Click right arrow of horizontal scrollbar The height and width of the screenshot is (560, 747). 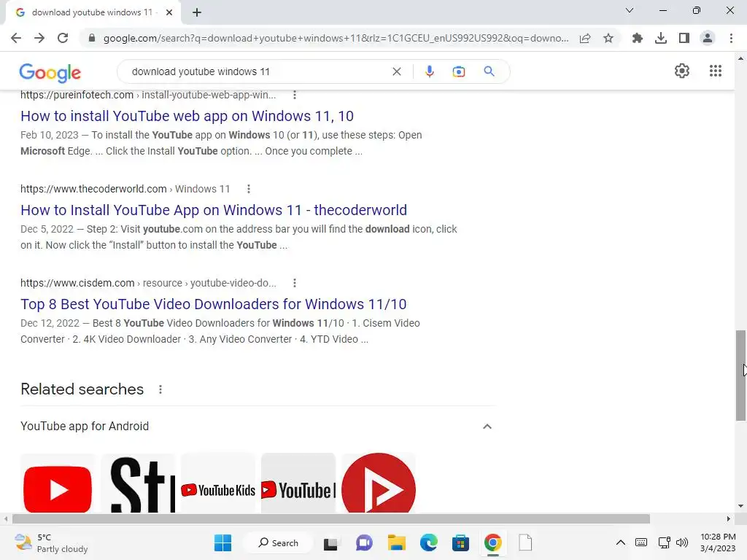[x=729, y=518]
